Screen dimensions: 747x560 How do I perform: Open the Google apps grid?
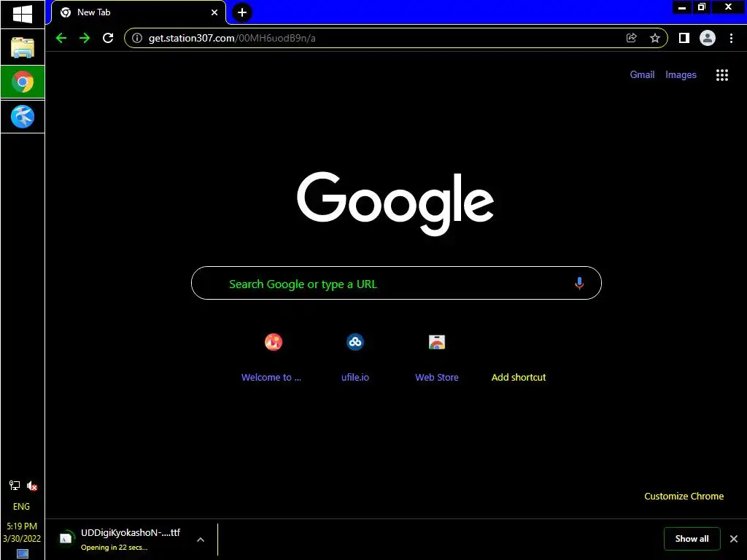(722, 75)
